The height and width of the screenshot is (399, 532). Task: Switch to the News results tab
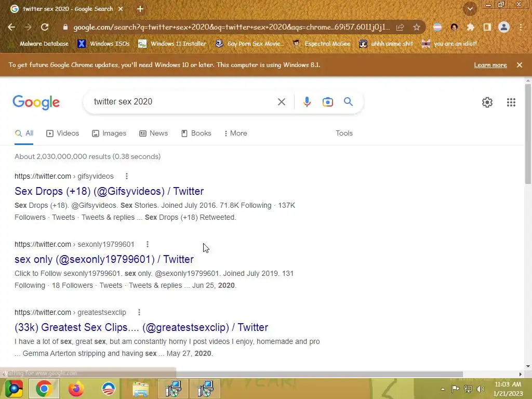click(x=154, y=134)
